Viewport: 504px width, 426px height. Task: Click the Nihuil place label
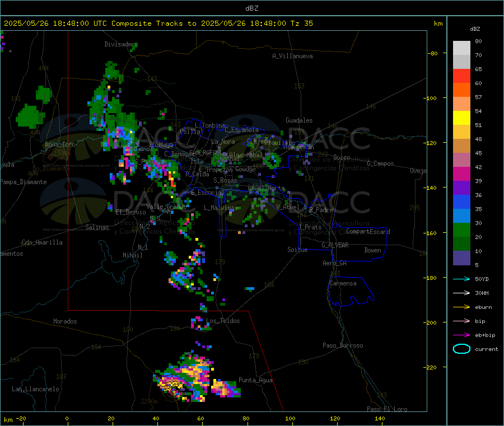[x=132, y=255]
